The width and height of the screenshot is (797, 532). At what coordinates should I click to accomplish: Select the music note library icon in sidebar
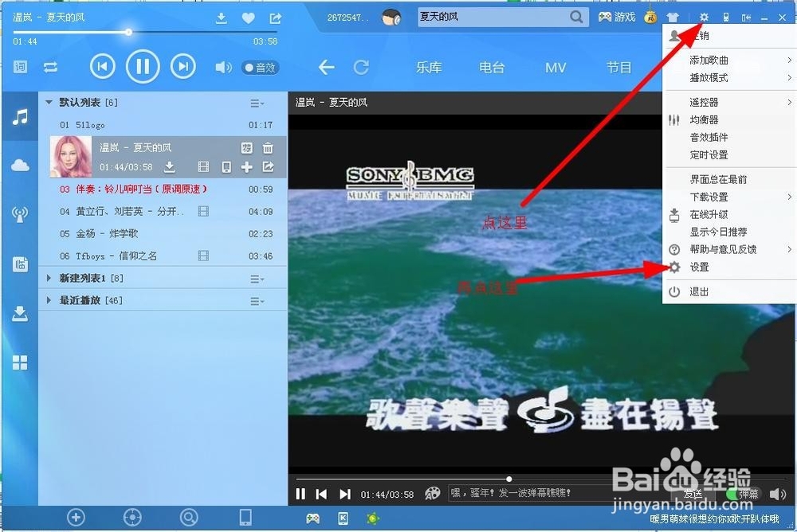19,117
